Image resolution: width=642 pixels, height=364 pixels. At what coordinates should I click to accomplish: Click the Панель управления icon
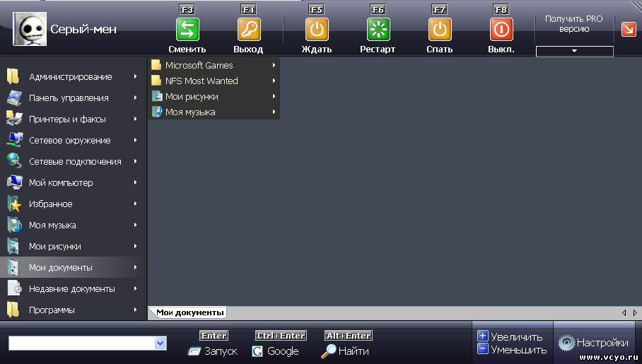pyautogui.click(x=14, y=98)
